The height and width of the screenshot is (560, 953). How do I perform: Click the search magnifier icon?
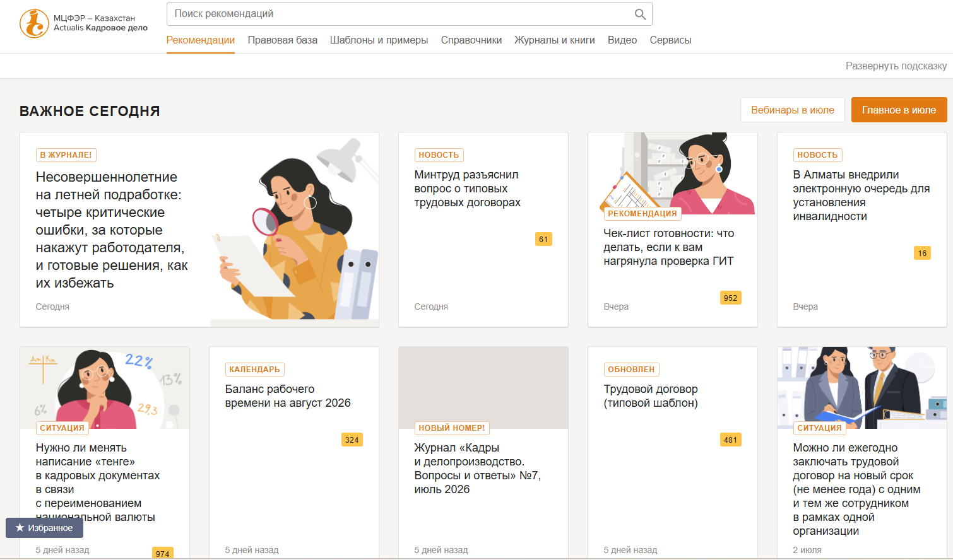tap(640, 14)
